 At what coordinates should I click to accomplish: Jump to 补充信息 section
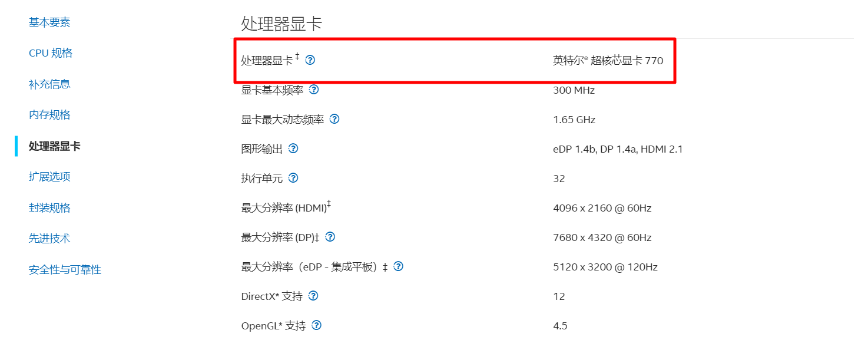click(49, 84)
